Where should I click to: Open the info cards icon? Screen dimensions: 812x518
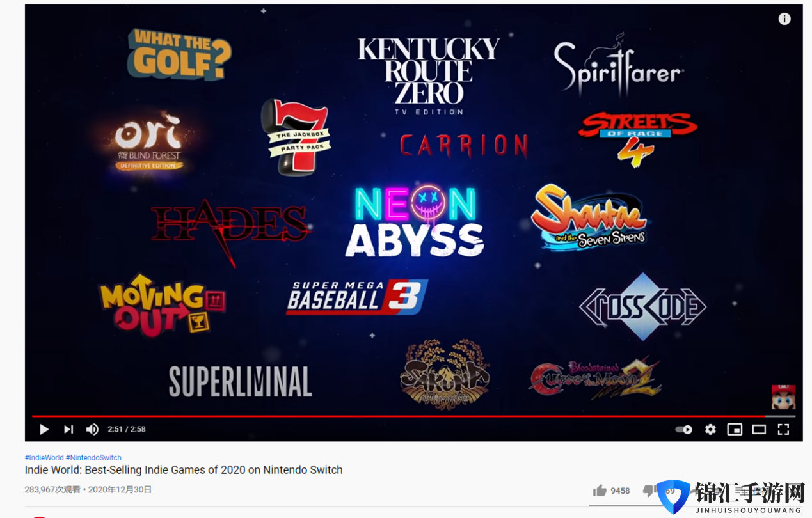tap(784, 19)
